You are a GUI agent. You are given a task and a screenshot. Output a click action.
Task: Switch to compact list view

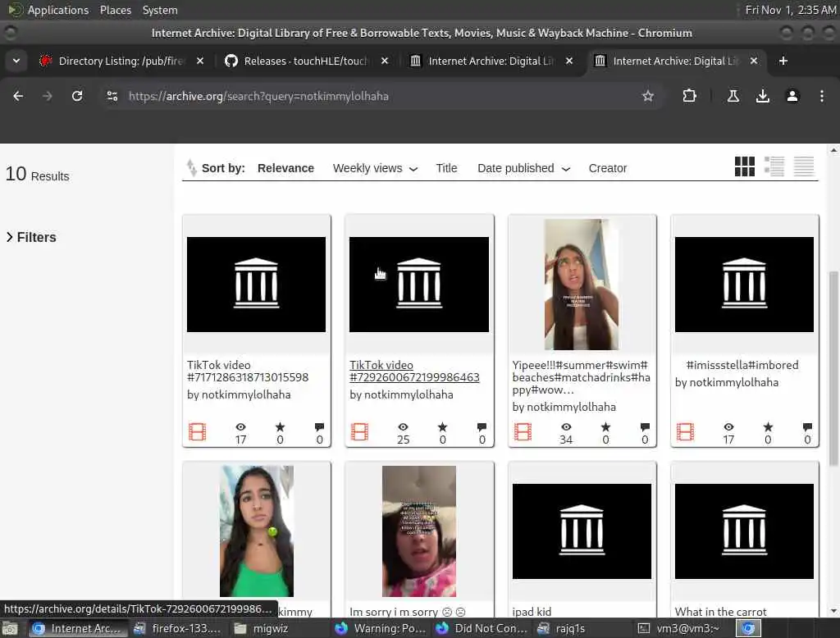804,166
